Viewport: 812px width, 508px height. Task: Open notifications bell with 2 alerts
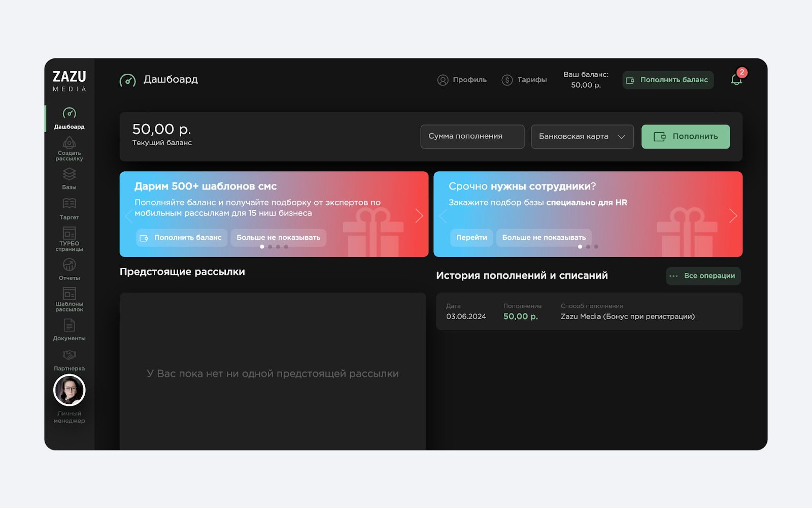coord(736,80)
